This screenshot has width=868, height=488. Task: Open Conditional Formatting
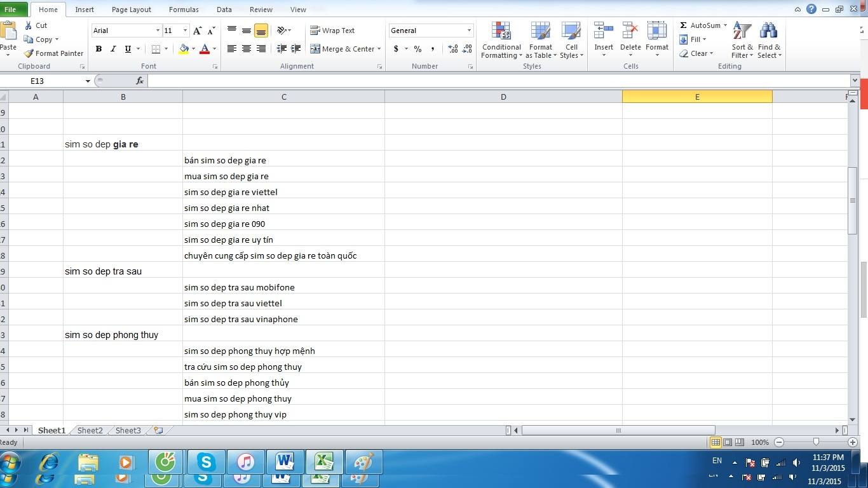coord(501,41)
